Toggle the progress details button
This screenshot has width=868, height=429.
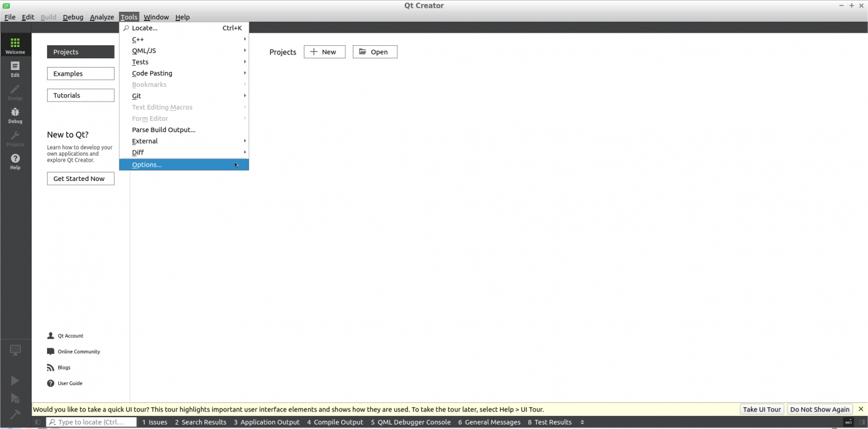coord(849,422)
